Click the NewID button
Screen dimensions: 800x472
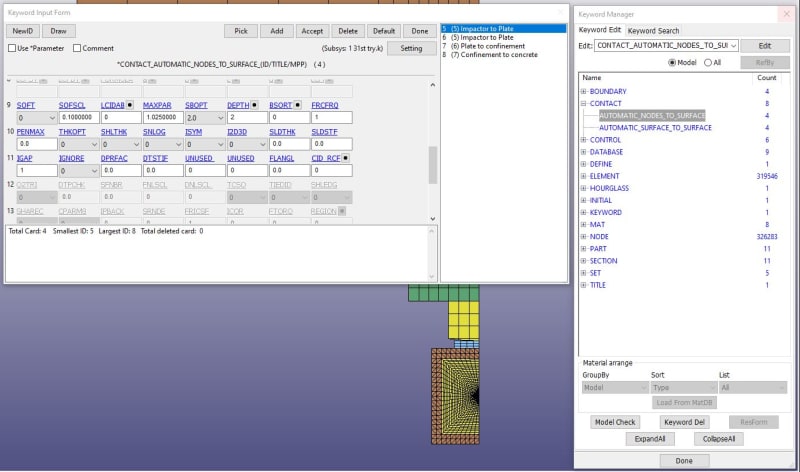(22, 31)
